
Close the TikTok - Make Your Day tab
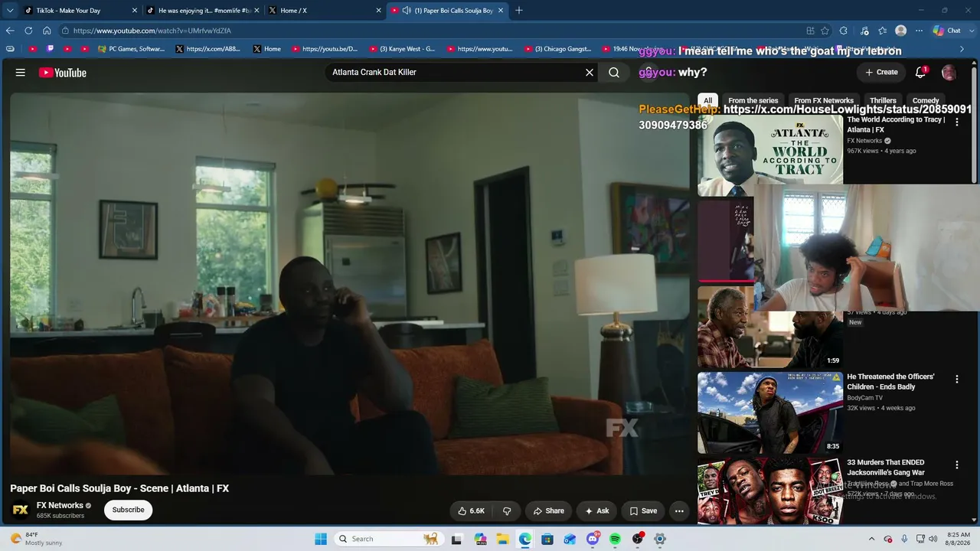(x=135, y=11)
